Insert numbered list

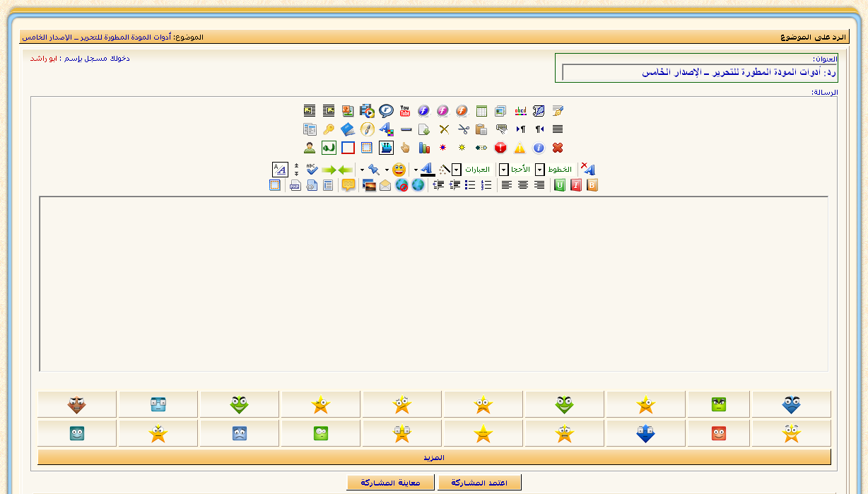click(x=486, y=185)
